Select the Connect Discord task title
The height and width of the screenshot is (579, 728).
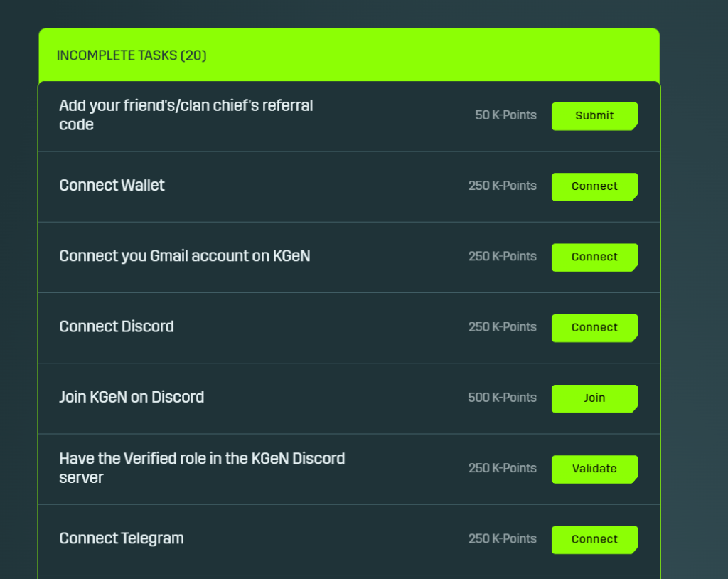point(116,326)
